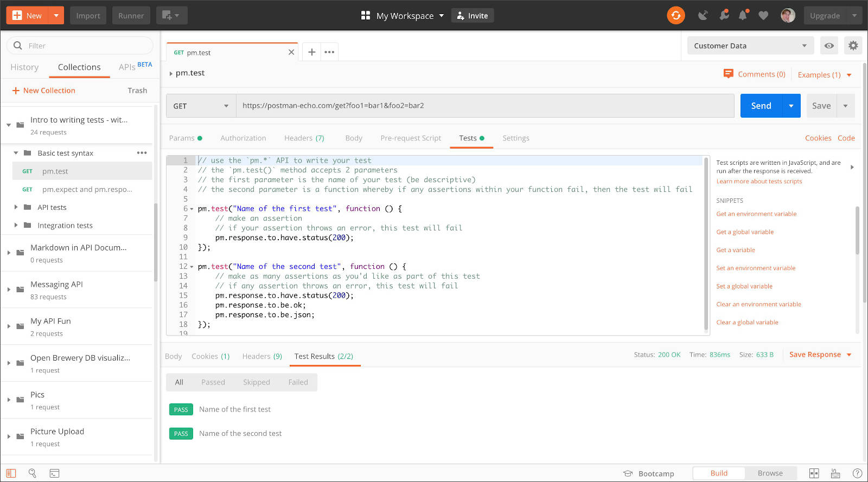Open the satellite capture requests icon

pos(703,15)
